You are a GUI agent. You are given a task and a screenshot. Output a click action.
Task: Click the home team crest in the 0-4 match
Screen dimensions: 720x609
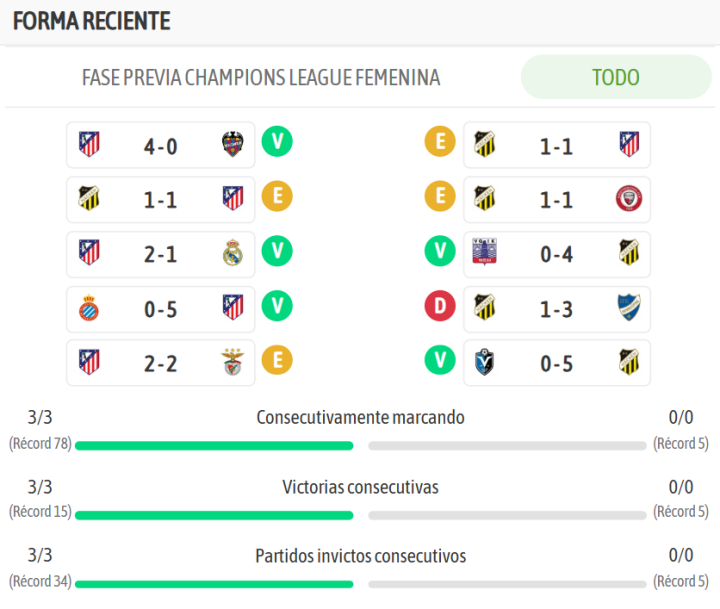click(x=485, y=254)
